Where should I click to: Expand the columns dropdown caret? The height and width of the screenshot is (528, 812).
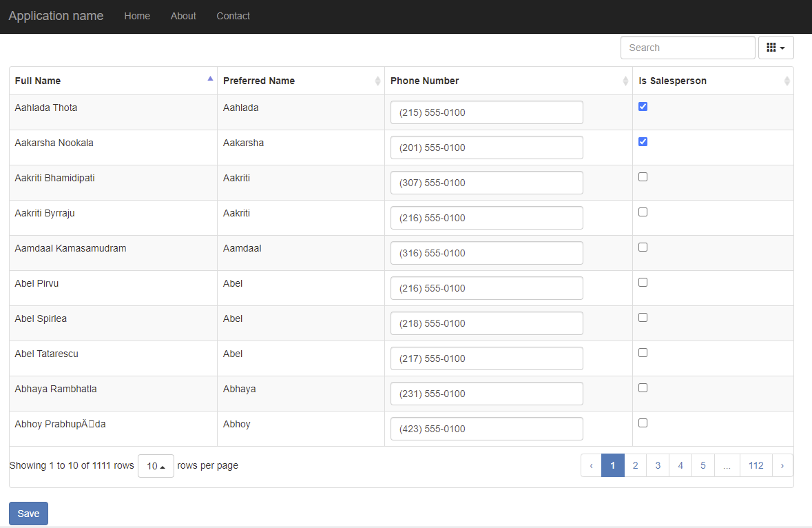point(782,47)
